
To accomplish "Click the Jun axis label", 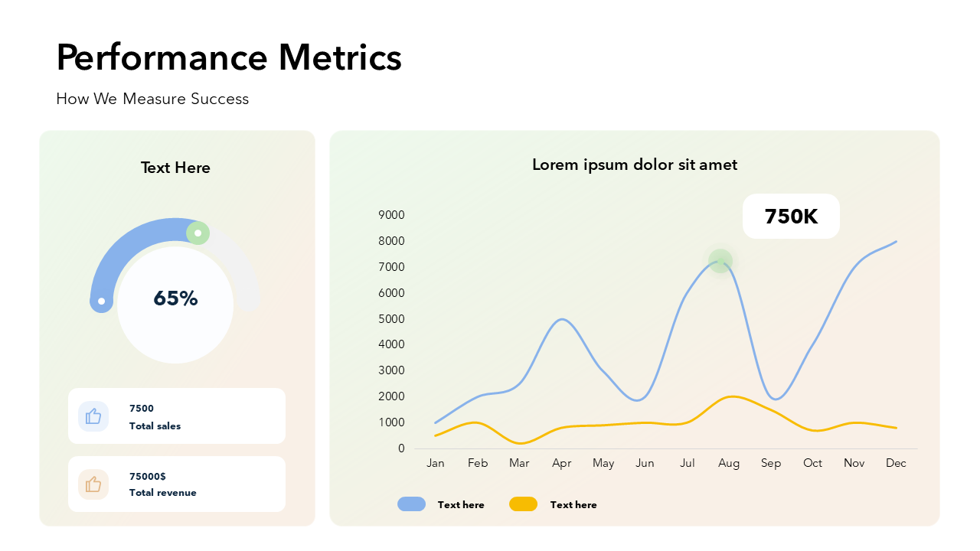I will click(645, 463).
